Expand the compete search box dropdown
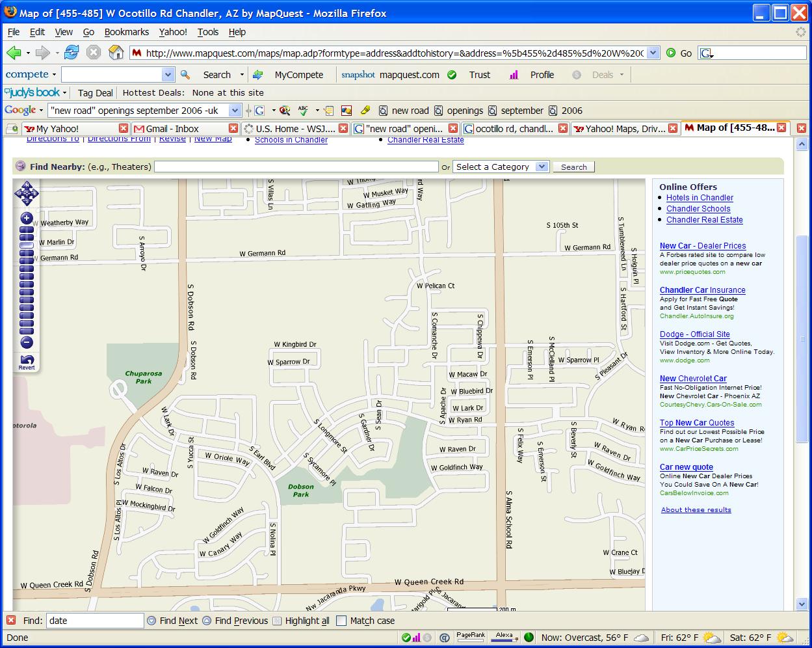Viewport: 812px width, 648px height. 168,75
